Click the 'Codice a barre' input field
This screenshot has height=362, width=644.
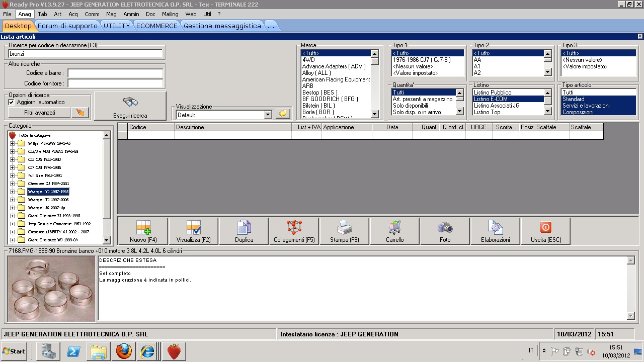click(115, 73)
